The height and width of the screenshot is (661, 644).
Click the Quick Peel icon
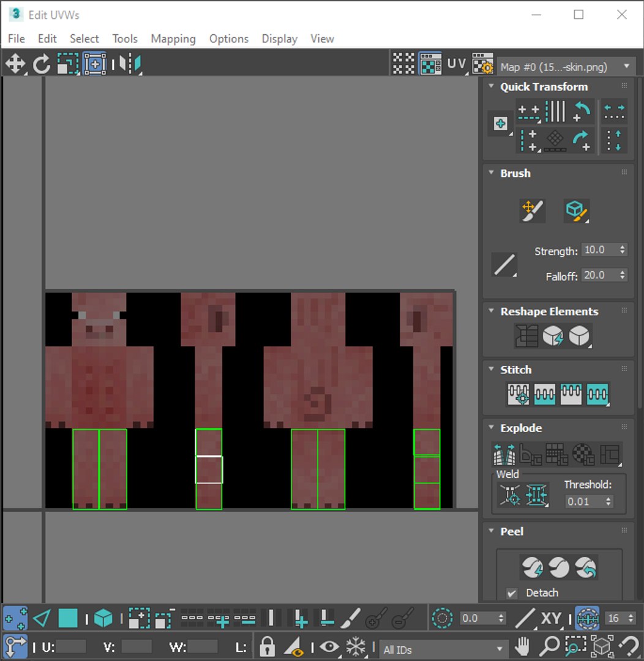[532, 567]
